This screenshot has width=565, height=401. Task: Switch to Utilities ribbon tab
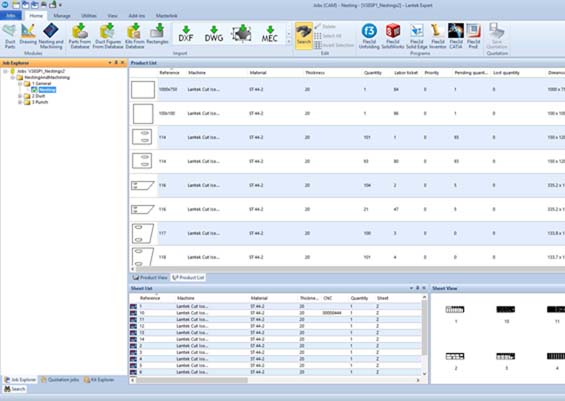(x=89, y=16)
